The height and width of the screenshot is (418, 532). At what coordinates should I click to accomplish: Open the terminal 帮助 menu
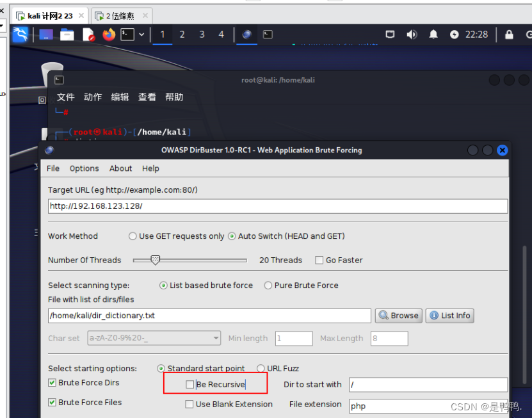(174, 97)
